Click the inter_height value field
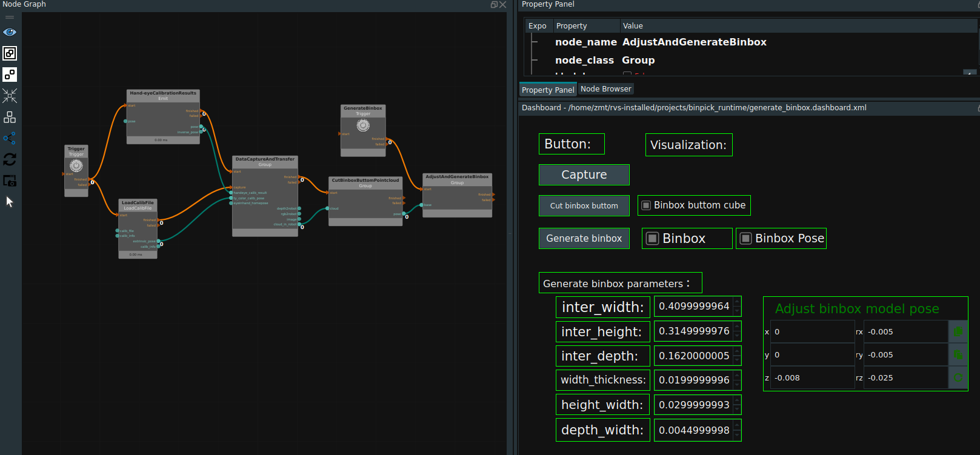Screen dimensions: 980x455 pos(694,331)
